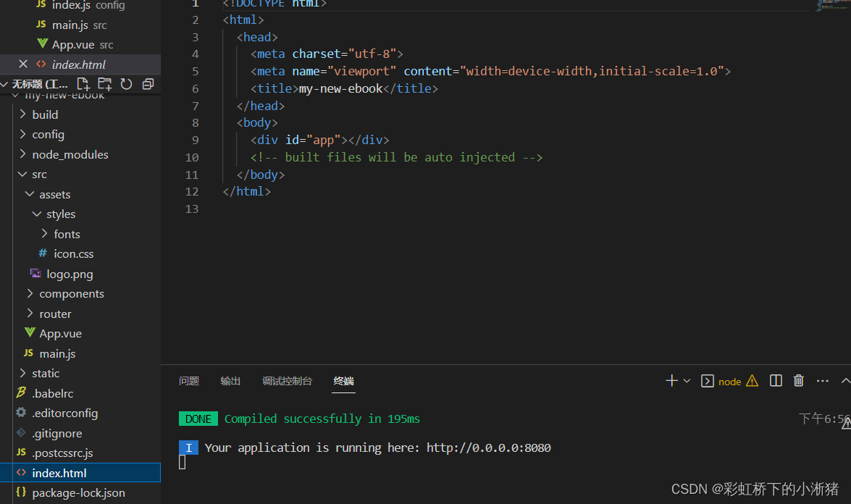Click the auto injected comment on line 10
Viewport: 851px width, 504px height.
(396, 157)
